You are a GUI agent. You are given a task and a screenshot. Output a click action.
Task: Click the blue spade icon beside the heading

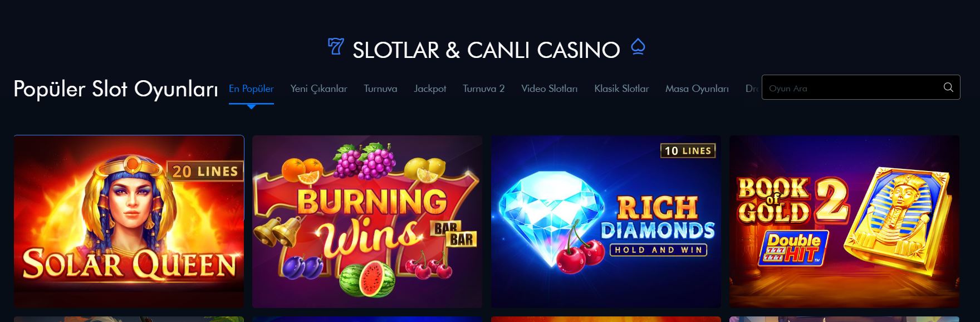coord(638,47)
